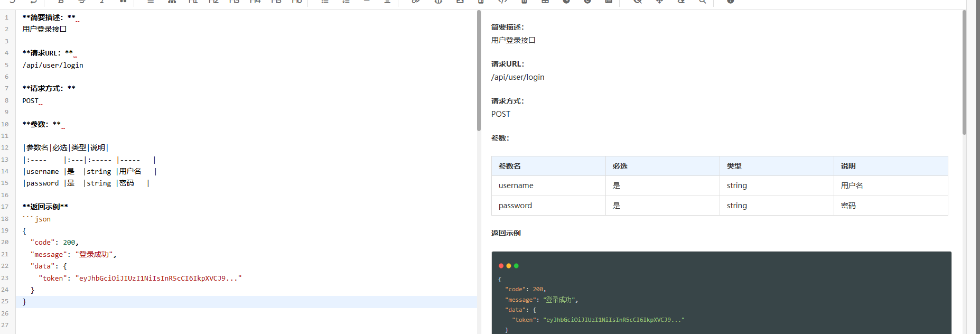Click line number 17 in the gutter
Image resolution: width=980 pixels, height=334 pixels.
tap(5, 207)
